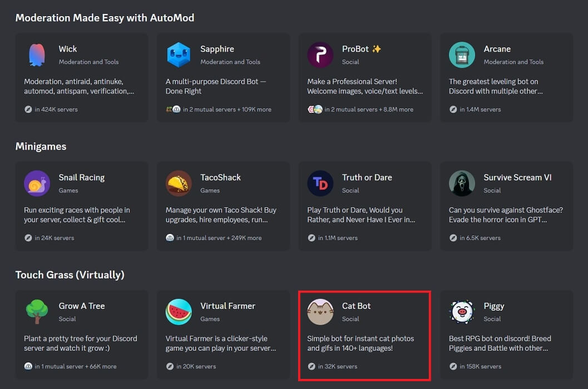Viewport: 588px width, 389px height.
Task: Click the Wick bot avatar icon
Action: (37, 55)
